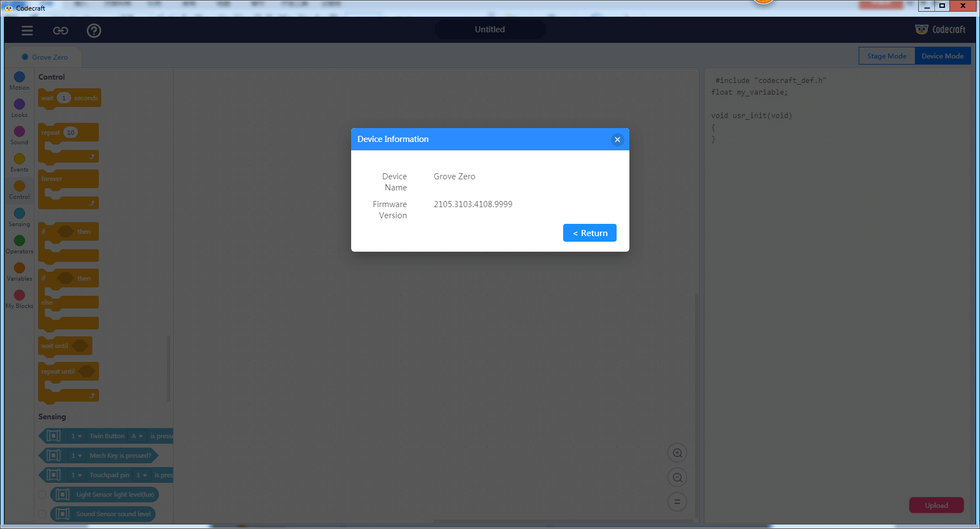Click the float my_variable code line
Image resolution: width=980 pixels, height=529 pixels.
tap(750, 92)
